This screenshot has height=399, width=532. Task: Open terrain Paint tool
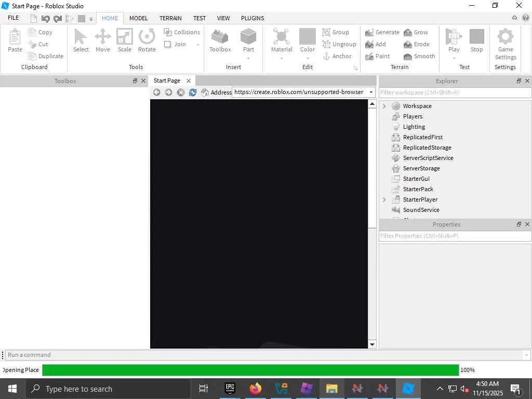click(x=377, y=56)
